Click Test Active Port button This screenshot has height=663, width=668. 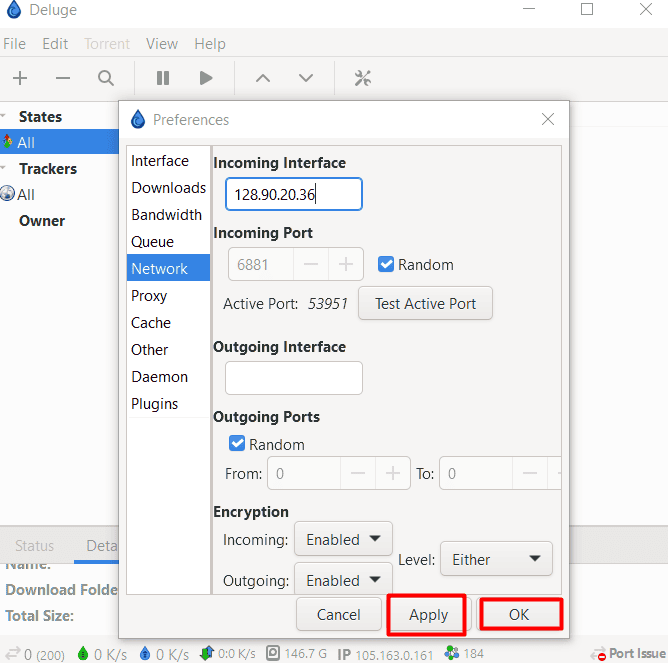pos(425,304)
